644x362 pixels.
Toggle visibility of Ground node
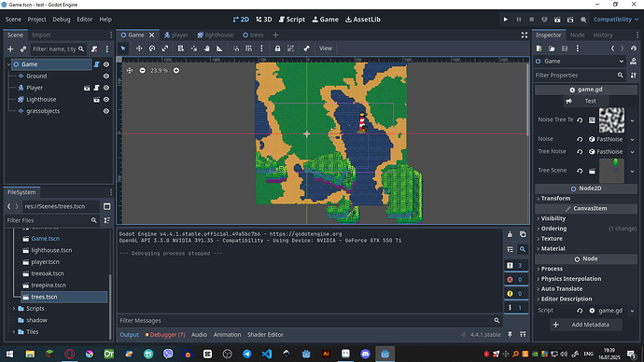coord(106,76)
